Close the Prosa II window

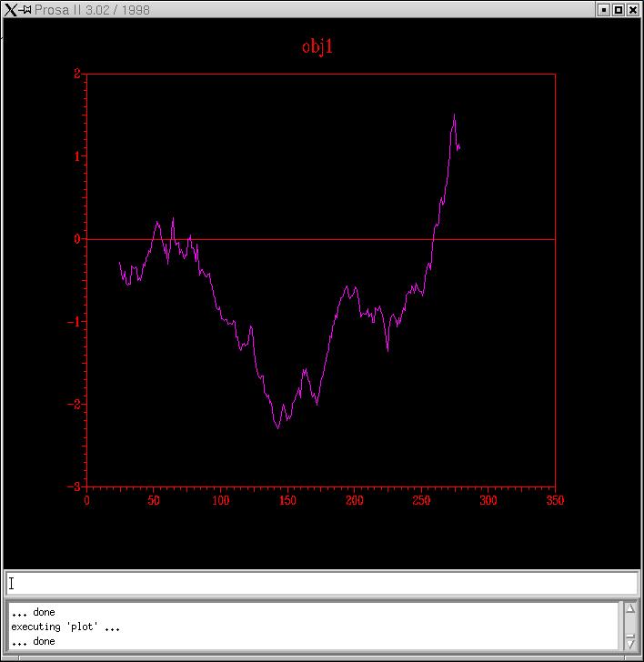tap(633, 10)
